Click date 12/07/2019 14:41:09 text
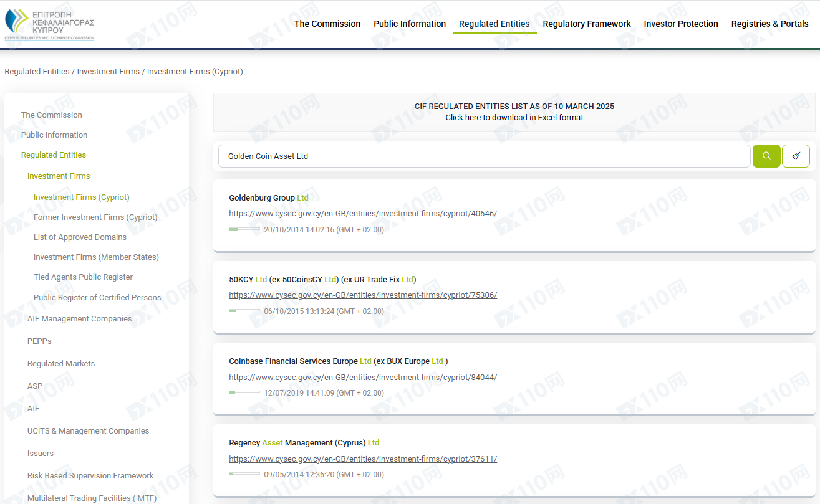Viewport: 820px width, 504px height. click(x=324, y=393)
